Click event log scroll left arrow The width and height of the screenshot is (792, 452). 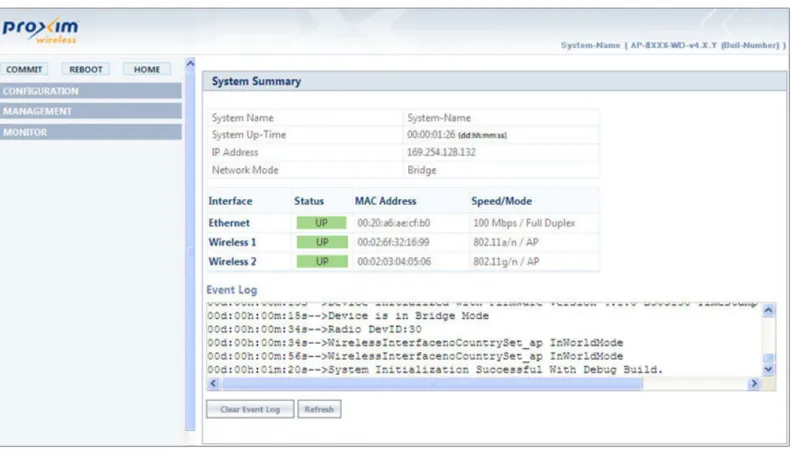[x=213, y=383]
